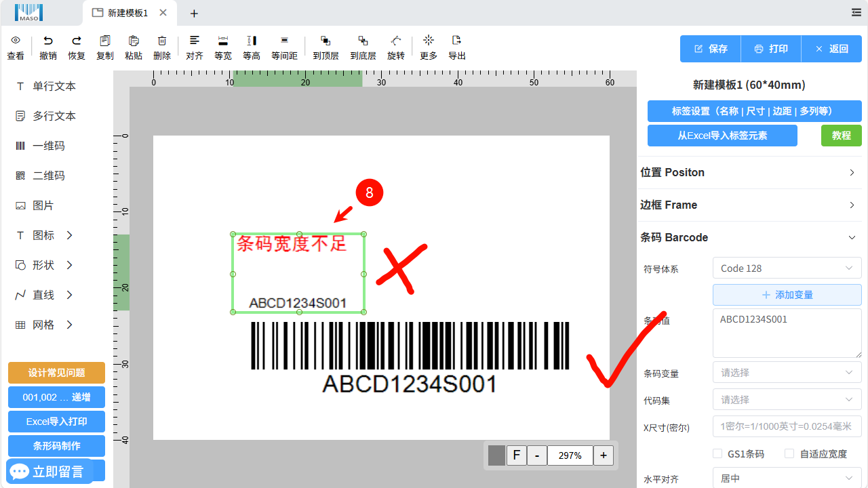
Task: Open new tab with plus icon
Action: point(194,14)
